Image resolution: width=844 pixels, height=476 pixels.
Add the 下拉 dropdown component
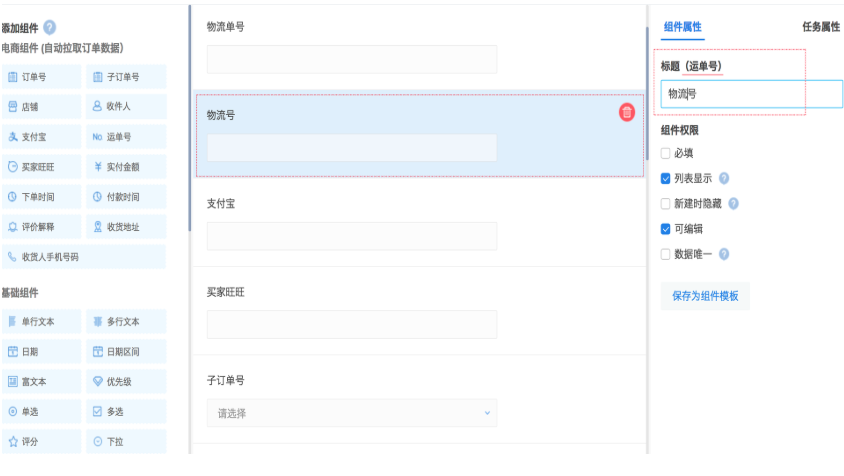(125, 441)
